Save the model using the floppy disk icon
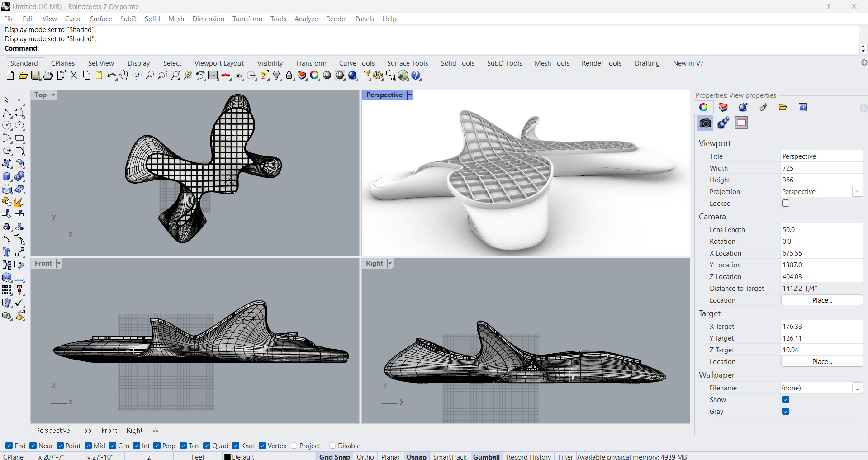Viewport: 868px width, 460px height. tap(36, 76)
